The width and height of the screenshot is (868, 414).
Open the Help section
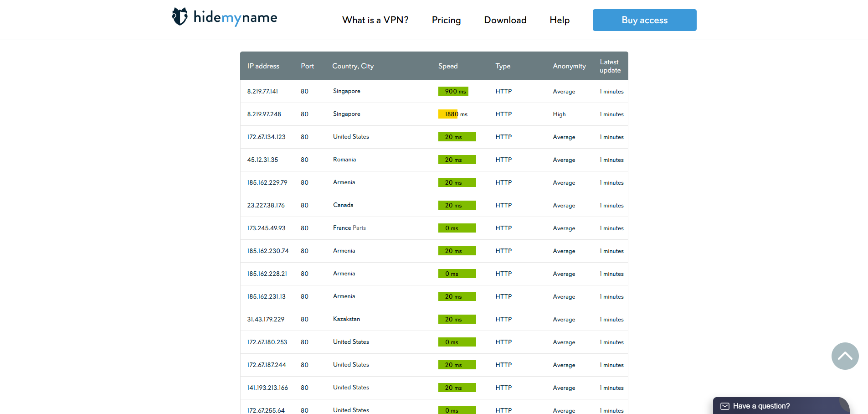(560, 20)
